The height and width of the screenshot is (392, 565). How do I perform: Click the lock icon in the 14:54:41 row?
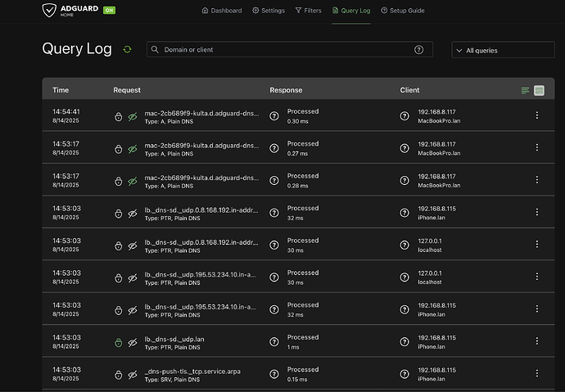(x=119, y=116)
